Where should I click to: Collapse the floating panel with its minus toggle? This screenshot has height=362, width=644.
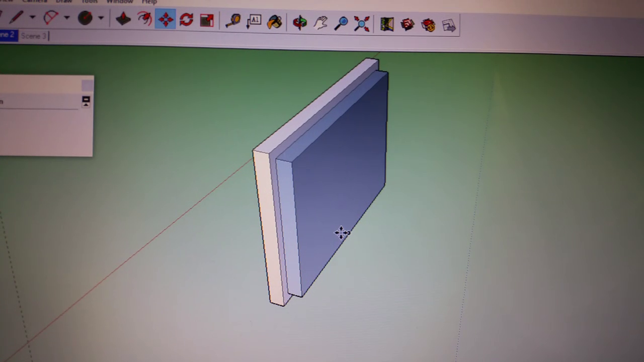tap(86, 101)
